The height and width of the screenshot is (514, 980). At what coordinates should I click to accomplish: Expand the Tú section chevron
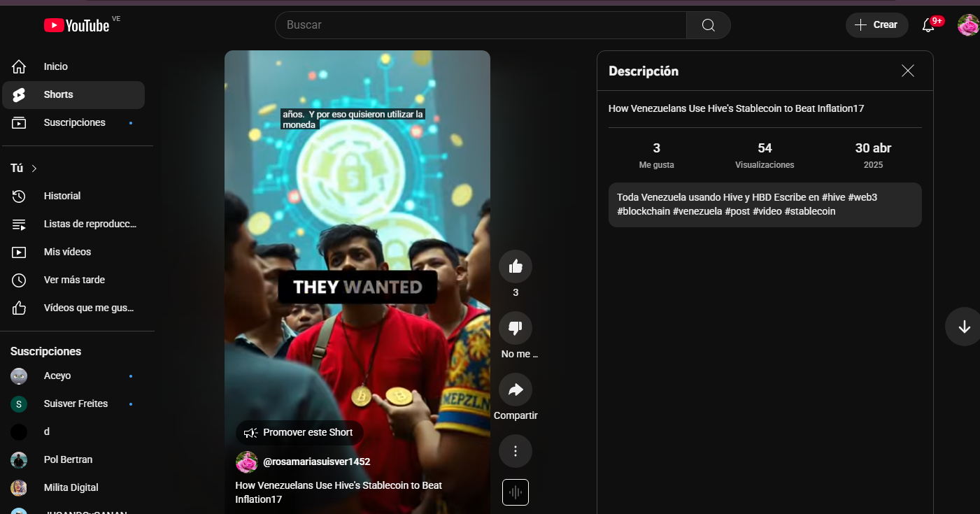(x=34, y=169)
